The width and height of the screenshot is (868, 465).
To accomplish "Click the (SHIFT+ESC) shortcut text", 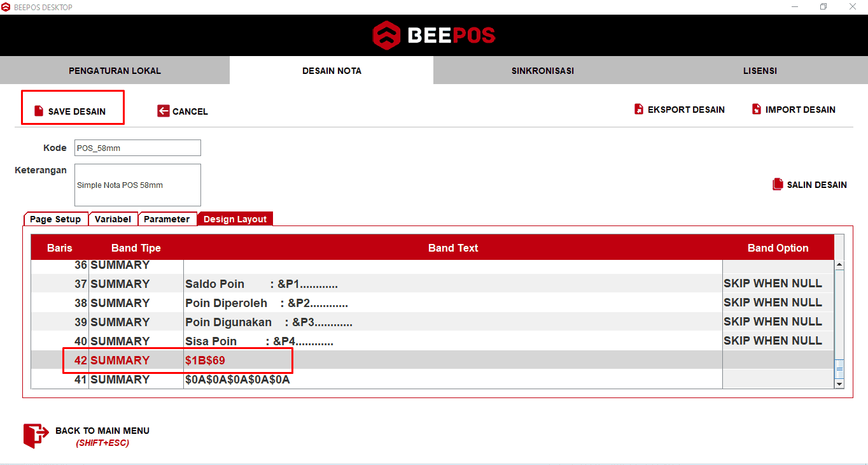I will [102, 443].
